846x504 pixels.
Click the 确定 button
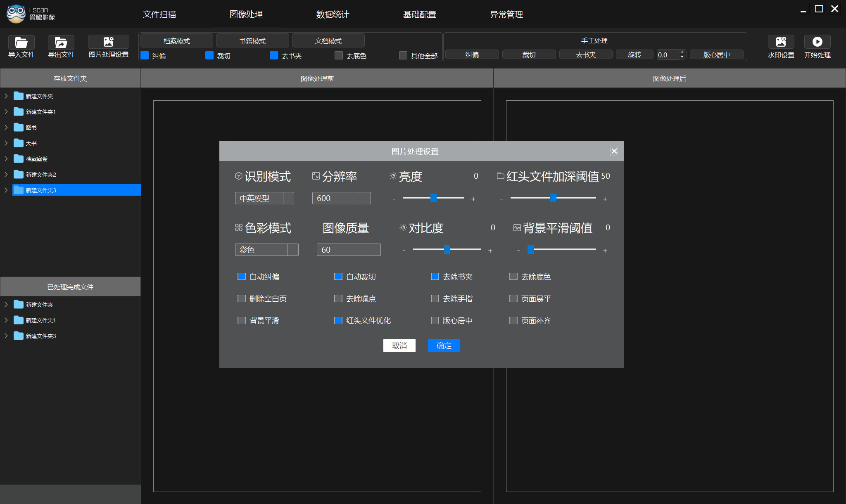pyautogui.click(x=444, y=345)
